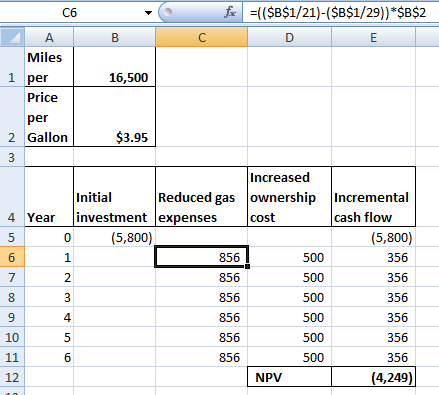
Task: Click the 'Reduced gas expenses' header cell
Action: (201, 197)
